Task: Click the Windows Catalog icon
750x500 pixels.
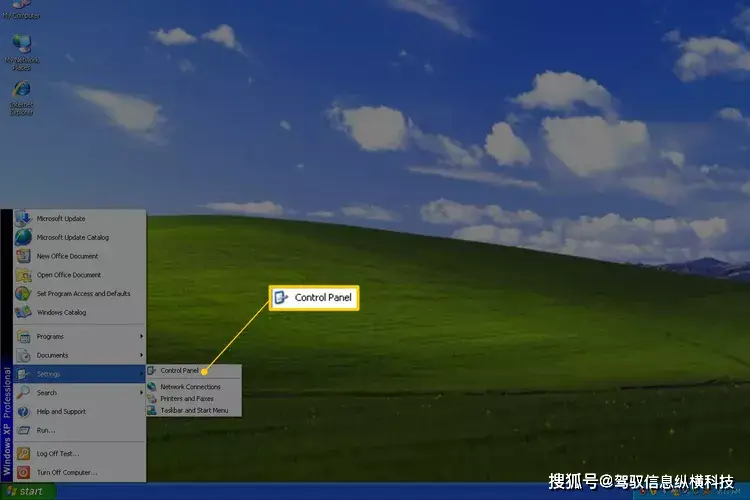Action: tap(23, 312)
